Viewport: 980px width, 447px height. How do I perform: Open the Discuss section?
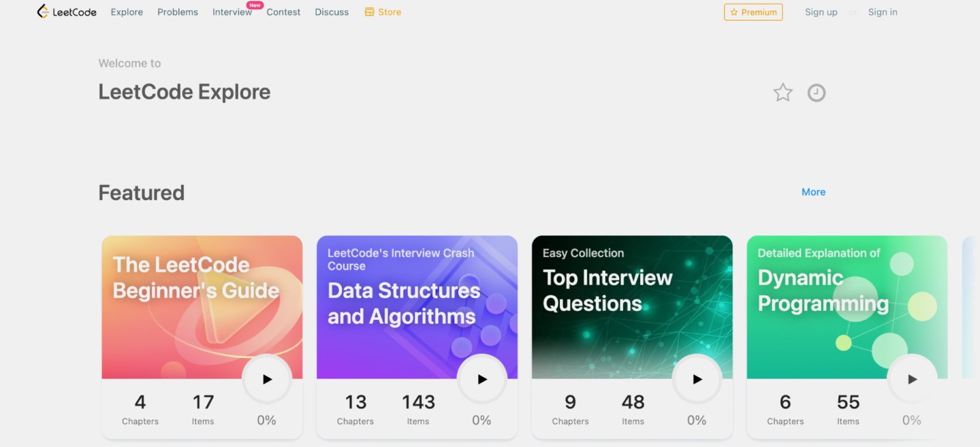pyautogui.click(x=332, y=12)
